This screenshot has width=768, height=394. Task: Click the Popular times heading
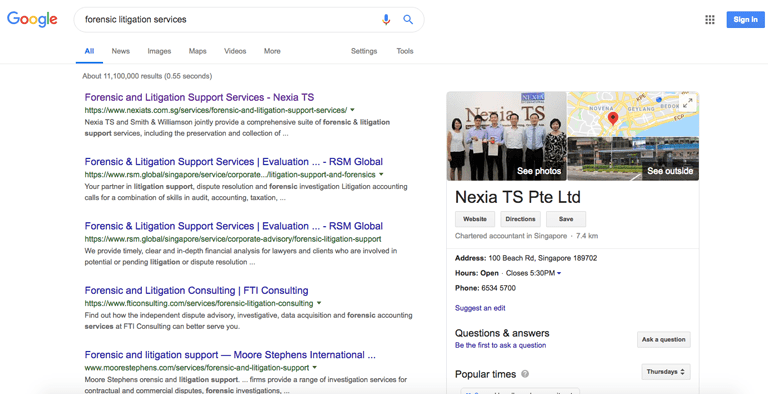pos(485,374)
